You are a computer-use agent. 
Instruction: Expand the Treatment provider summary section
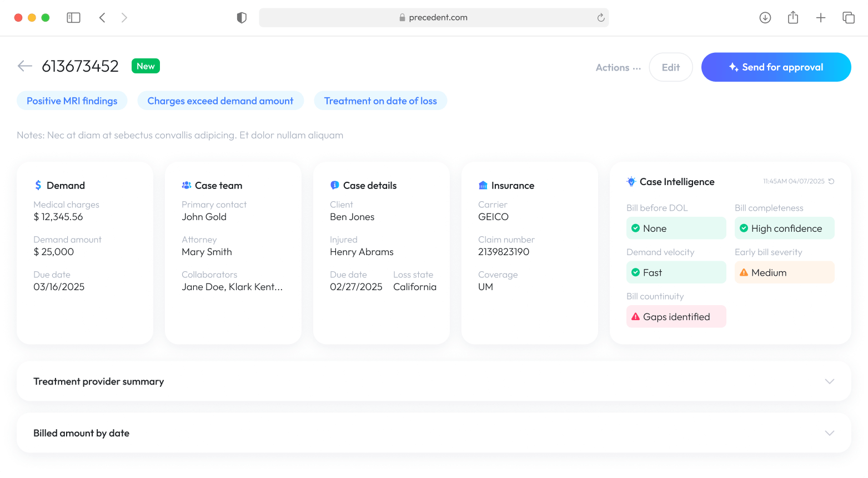pos(829,382)
